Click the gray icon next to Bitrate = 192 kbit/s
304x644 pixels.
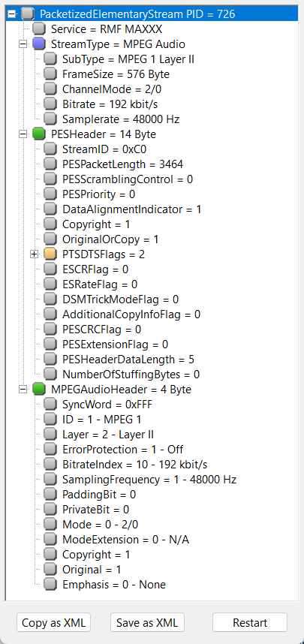tap(50, 104)
